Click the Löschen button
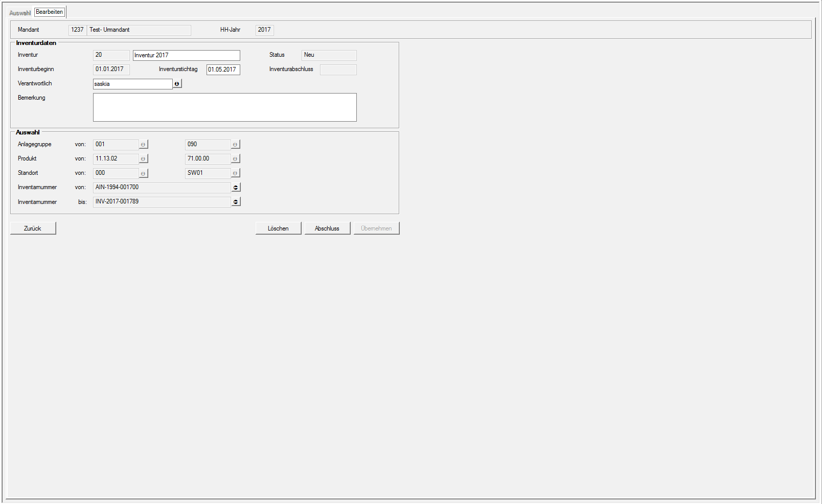 (278, 228)
